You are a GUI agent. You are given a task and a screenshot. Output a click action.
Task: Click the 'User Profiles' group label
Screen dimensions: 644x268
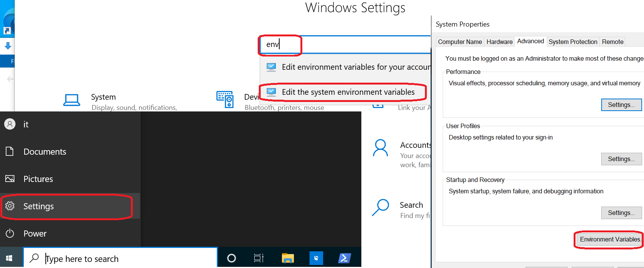(x=463, y=126)
